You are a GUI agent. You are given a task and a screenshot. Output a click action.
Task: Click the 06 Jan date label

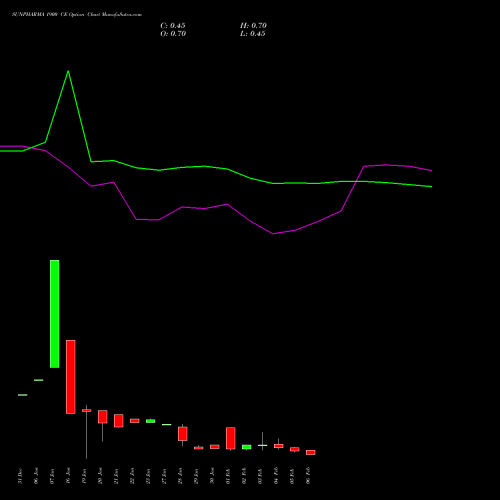coord(36,476)
